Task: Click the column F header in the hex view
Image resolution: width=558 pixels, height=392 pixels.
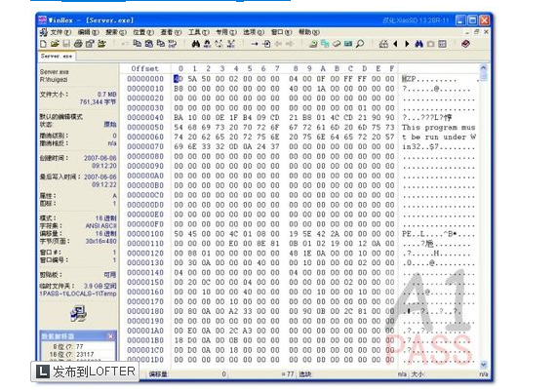Action: click(x=392, y=68)
